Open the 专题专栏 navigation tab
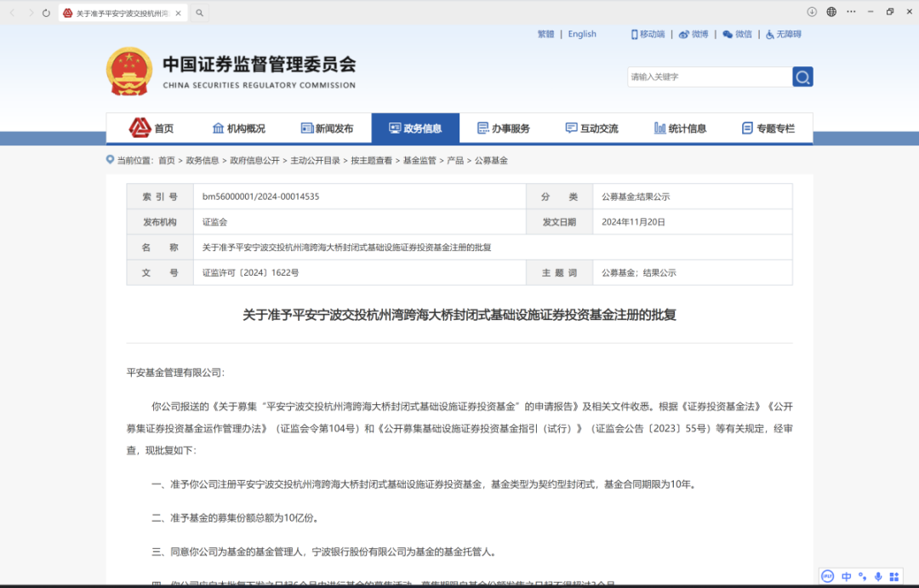This screenshot has width=919, height=588. [768, 128]
